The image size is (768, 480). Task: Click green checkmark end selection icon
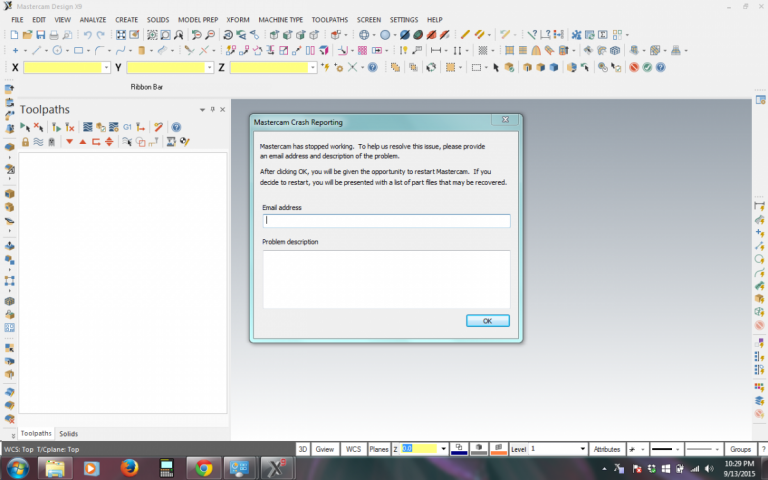(648, 68)
